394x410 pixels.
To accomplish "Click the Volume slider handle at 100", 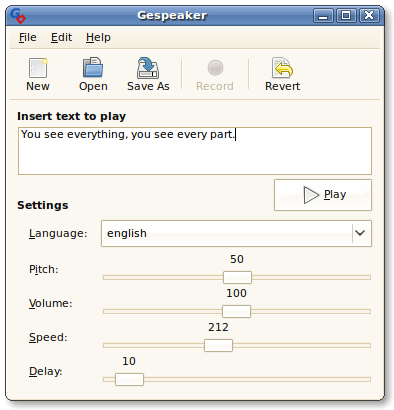I will tap(236, 311).
